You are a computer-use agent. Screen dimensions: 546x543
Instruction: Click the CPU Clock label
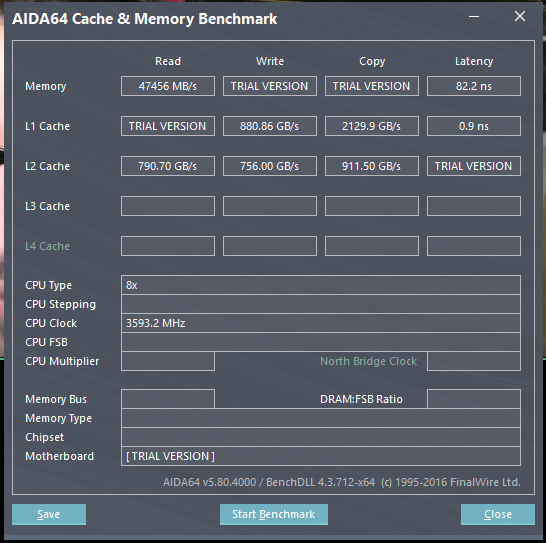(x=51, y=323)
